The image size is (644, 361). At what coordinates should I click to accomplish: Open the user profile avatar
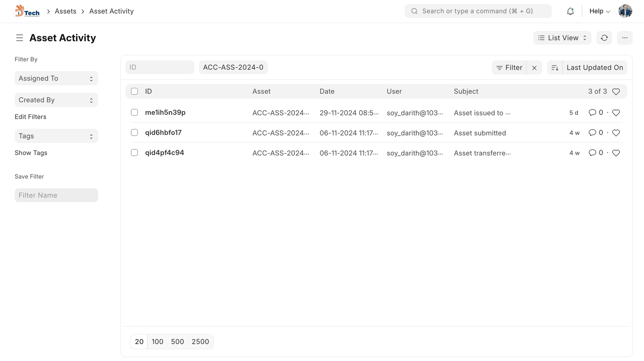(x=625, y=11)
